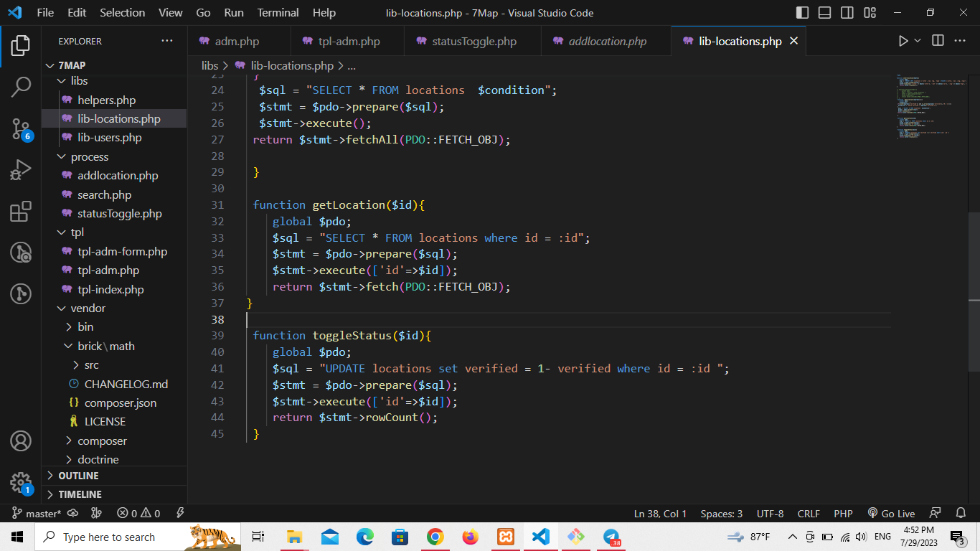980x551 pixels.
Task: Click the master* branch indicator
Action: click(x=37, y=514)
